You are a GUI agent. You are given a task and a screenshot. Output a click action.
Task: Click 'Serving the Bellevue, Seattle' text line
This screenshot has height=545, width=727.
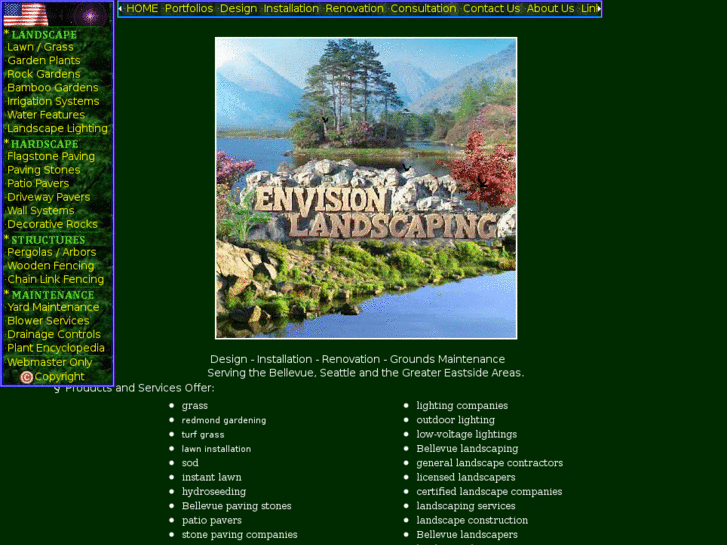point(365,373)
